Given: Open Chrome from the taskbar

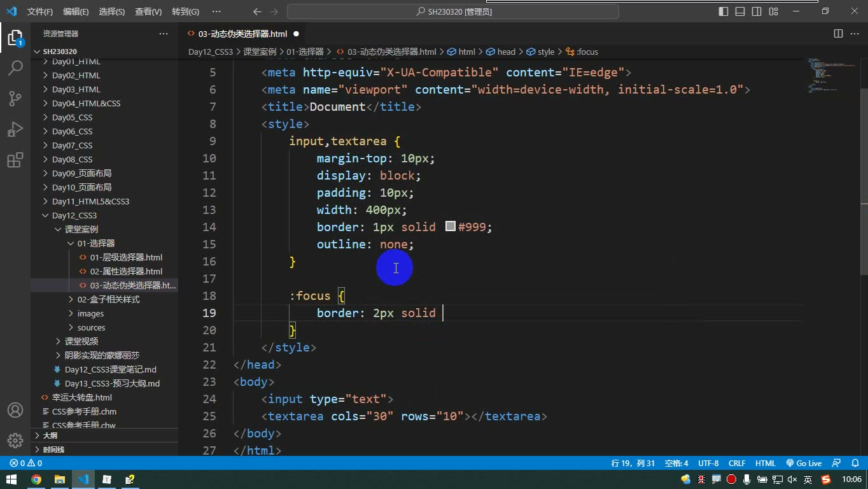Looking at the screenshot, I should tap(36, 479).
